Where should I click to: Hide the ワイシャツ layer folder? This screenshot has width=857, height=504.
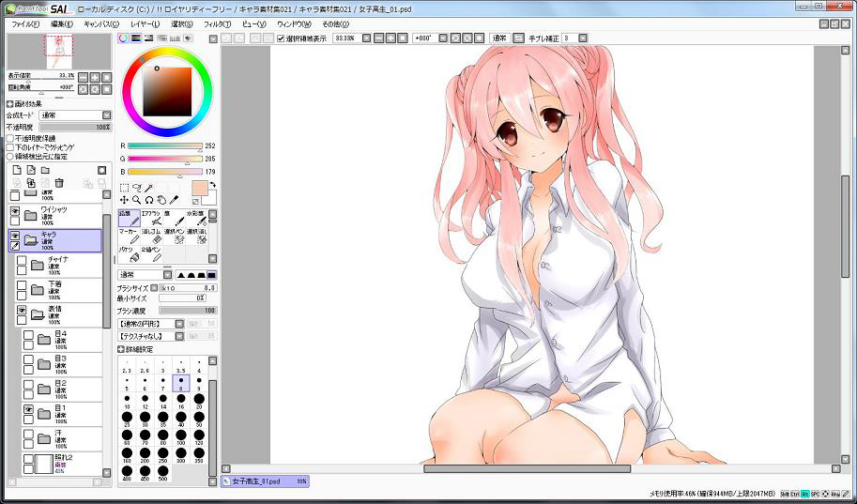pyautogui.click(x=14, y=212)
